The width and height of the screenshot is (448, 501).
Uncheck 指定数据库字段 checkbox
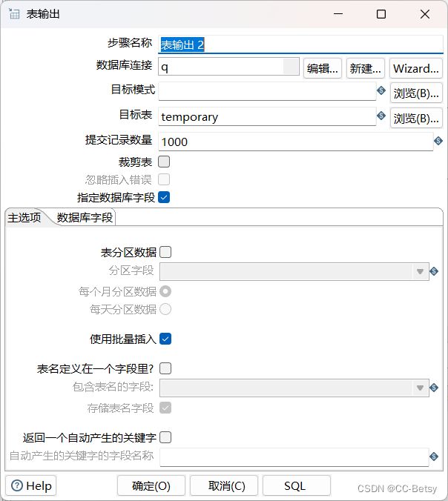(x=164, y=197)
